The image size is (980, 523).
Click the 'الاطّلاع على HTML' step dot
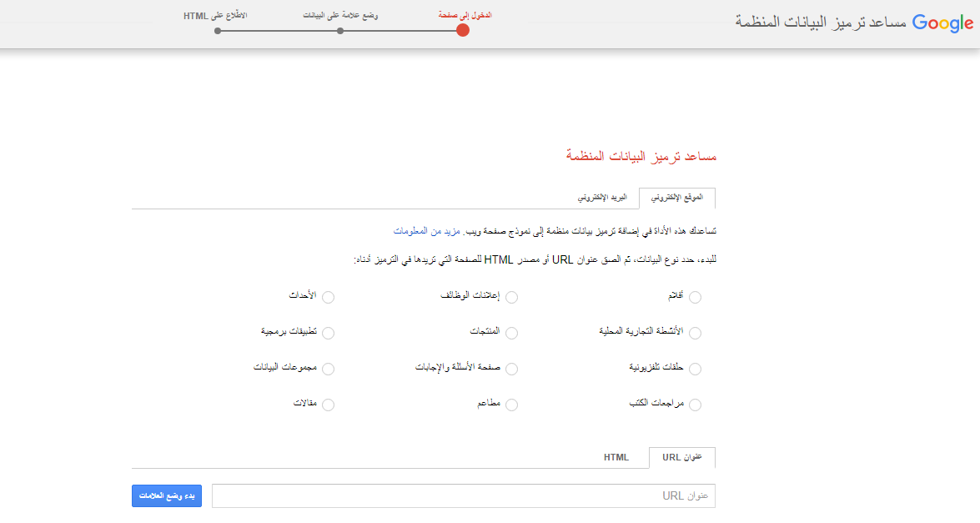click(218, 31)
